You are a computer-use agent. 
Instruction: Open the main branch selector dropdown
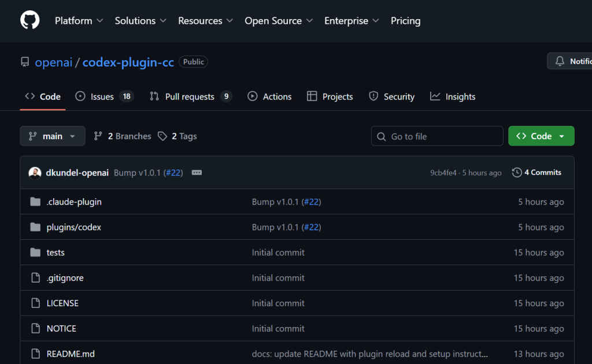point(53,136)
